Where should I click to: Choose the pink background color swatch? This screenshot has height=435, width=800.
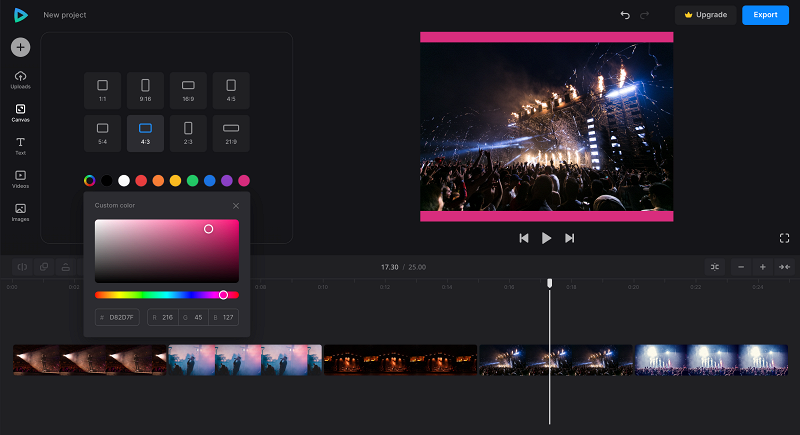pos(244,181)
